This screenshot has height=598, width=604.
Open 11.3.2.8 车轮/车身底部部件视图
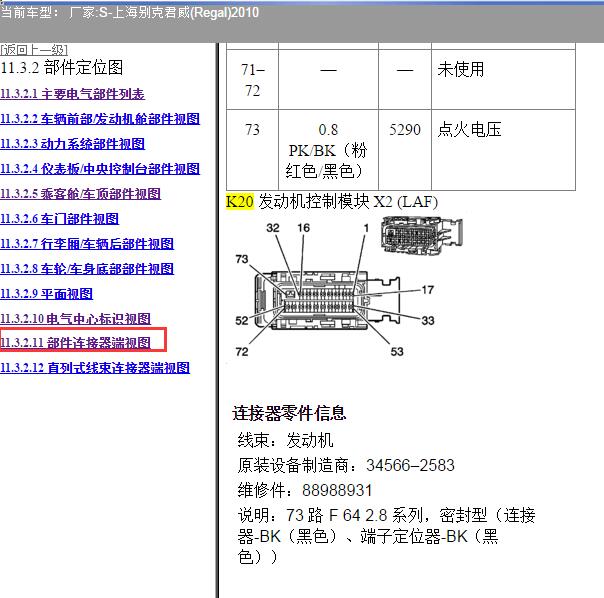87,269
